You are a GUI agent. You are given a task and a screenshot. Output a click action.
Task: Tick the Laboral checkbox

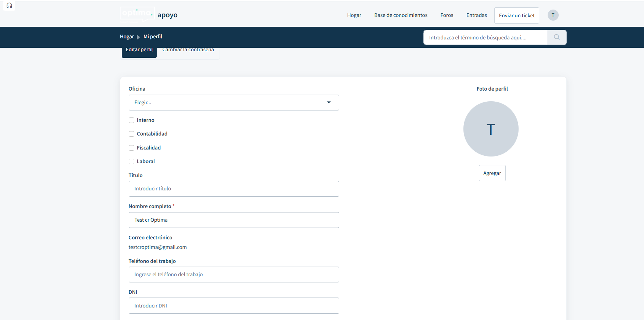pos(131,162)
